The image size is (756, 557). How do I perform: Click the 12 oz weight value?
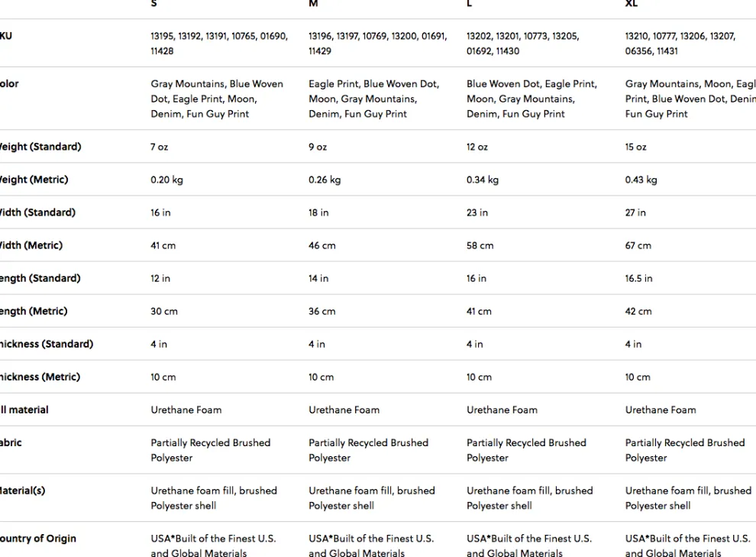click(x=477, y=147)
